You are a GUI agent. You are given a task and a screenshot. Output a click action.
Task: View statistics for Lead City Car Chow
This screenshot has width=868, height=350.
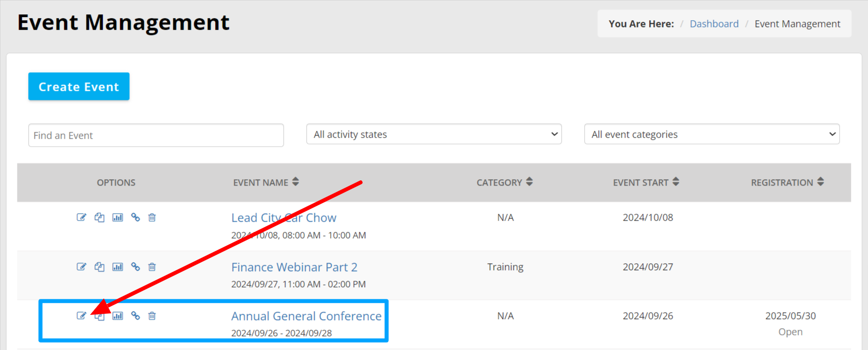click(118, 218)
